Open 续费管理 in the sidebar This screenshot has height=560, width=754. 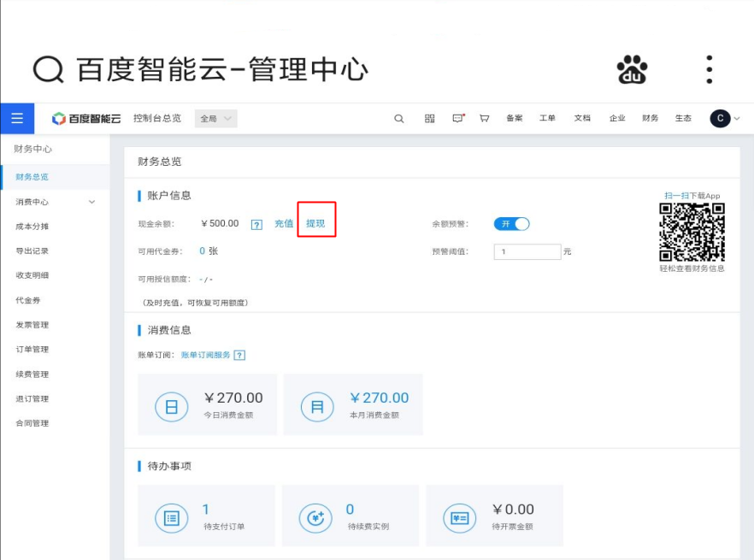click(x=32, y=374)
